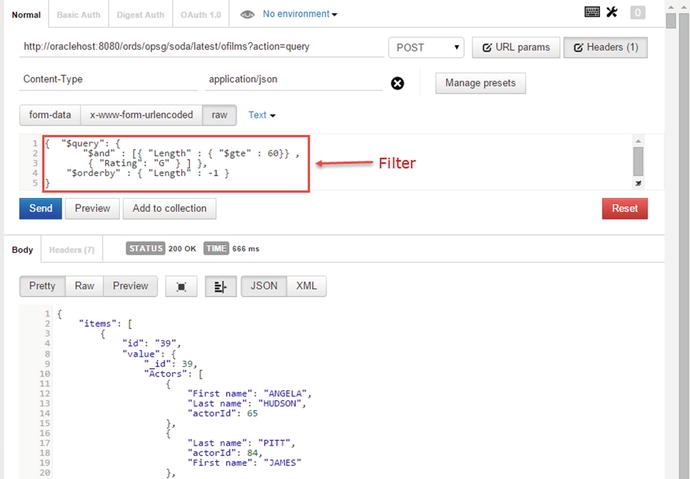Open the POST method dropdown

tap(426, 47)
